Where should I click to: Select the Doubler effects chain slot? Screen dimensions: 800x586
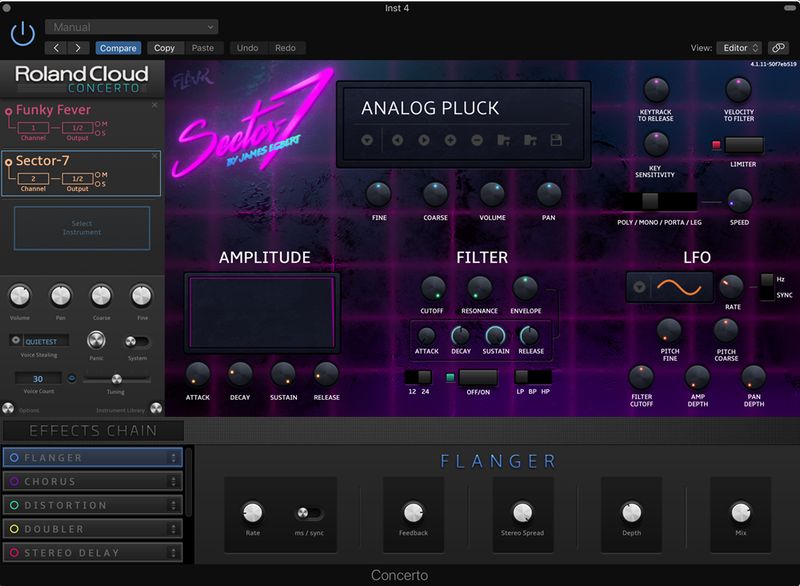click(93, 529)
